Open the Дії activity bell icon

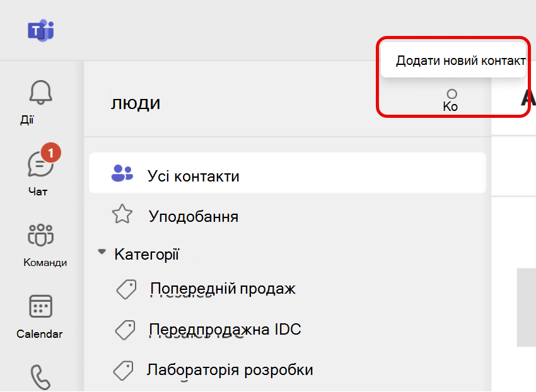pyautogui.click(x=40, y=92)
